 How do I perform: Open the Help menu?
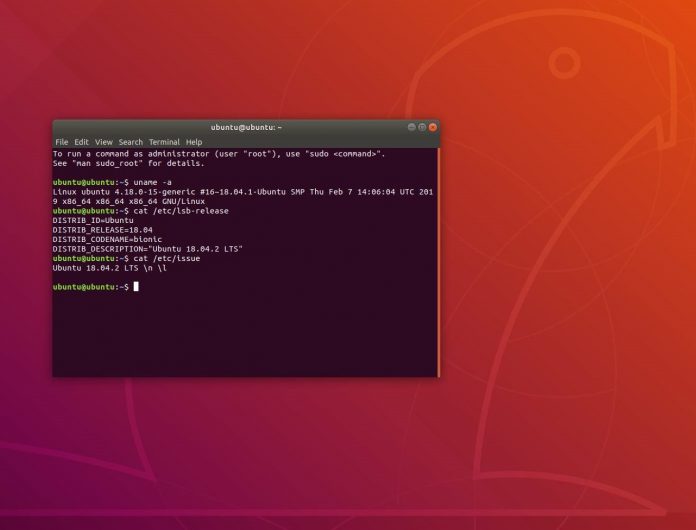coord(194,142)
